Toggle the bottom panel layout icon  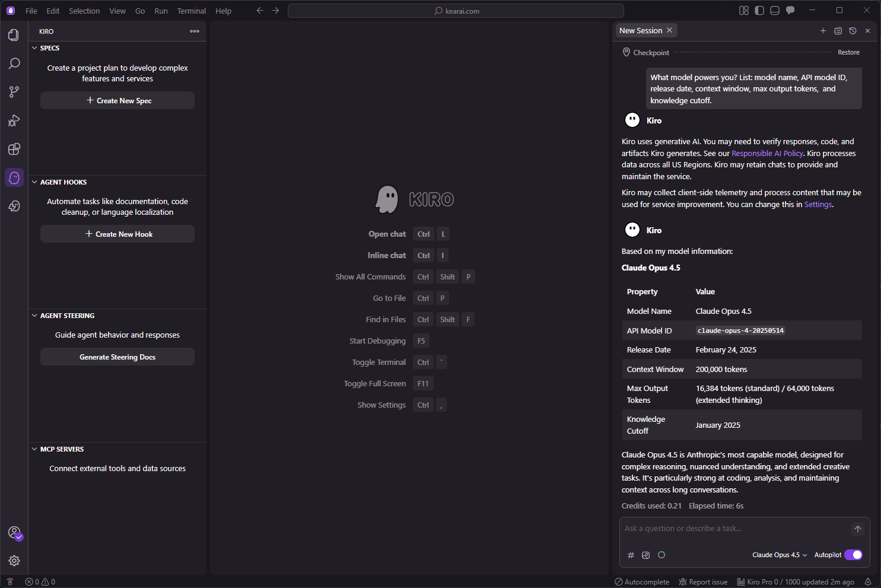(x=775, y=11)
